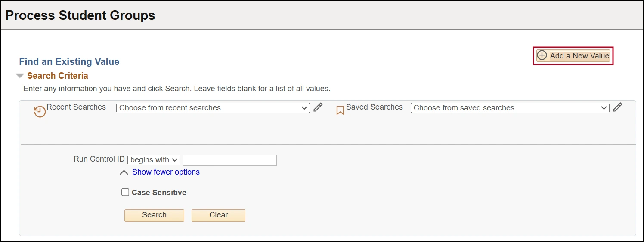Click the Show fewer options link
The height and width of the screenshot is (242, 644).
(166, 172)
